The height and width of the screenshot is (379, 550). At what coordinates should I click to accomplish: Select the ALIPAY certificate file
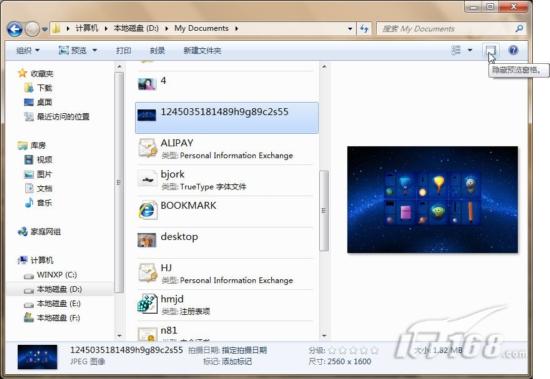point(227,149)
